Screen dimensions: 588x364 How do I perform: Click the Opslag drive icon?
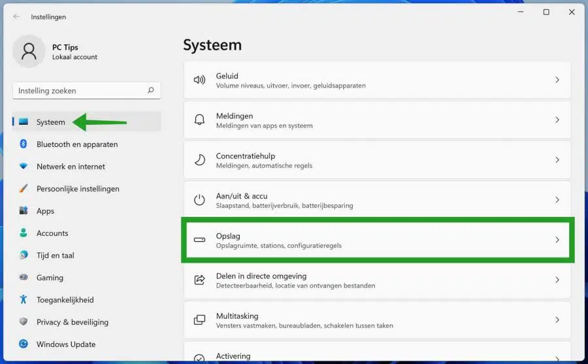[x=199, y=240]
